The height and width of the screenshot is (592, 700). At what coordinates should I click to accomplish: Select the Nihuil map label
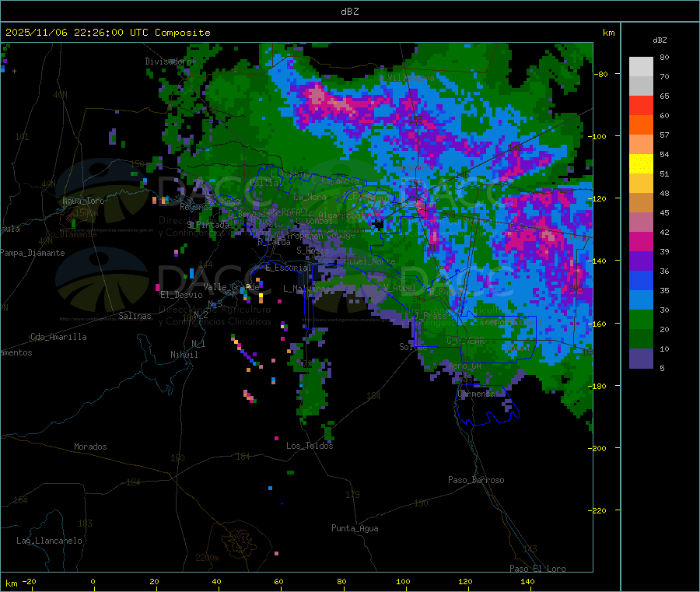pos(184,355)
